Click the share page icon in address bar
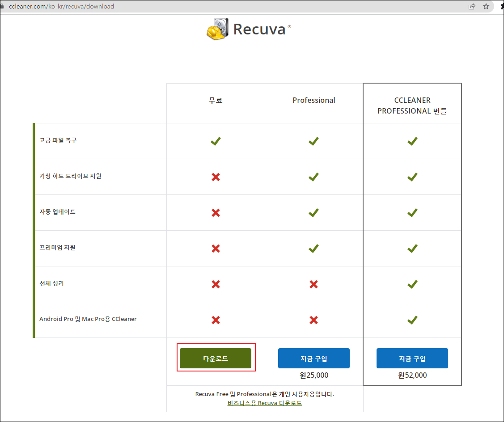The image size is (504, 422). click(471, 6)
